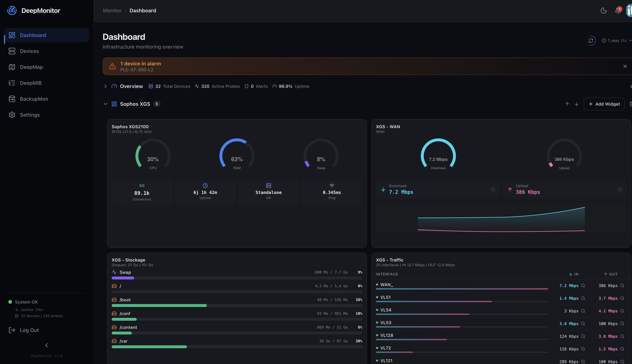Dismiss the PLC-S7-300-L2 alarm banner
Image resolution: width=632 pixels, height=364 pixels.
tap(625, 66)
